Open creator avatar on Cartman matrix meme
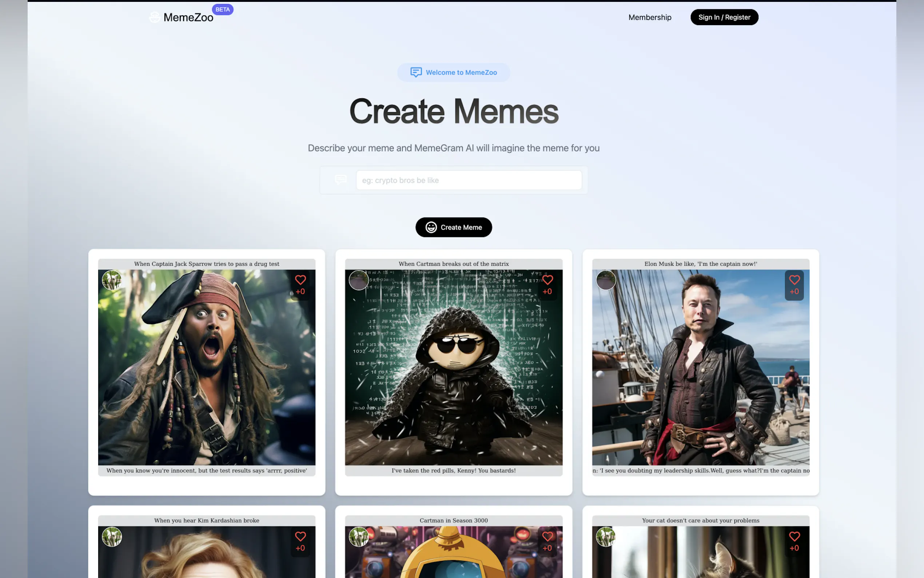Image resolution: width=924 pixels, height=578 pixels. 359,280
